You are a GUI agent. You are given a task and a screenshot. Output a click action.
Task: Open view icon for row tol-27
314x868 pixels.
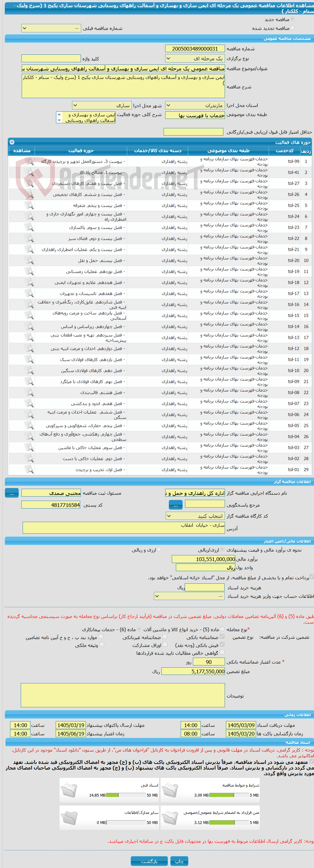[29, 183]
